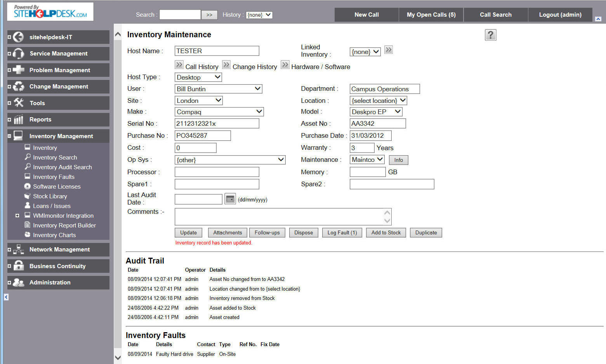Click the Processor input field
Viewport: 606px width, 364px height.
tap(217, 172)
